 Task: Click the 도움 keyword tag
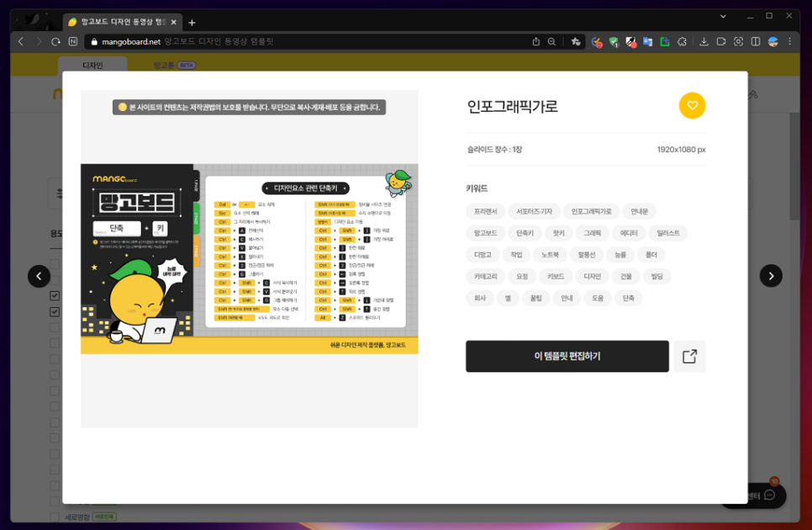[x=598, y=299]
